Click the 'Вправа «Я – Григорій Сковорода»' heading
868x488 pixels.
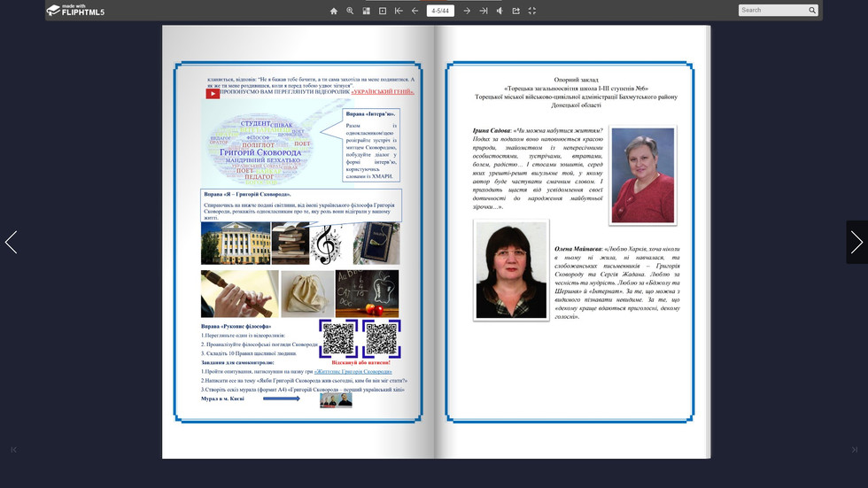247,195
